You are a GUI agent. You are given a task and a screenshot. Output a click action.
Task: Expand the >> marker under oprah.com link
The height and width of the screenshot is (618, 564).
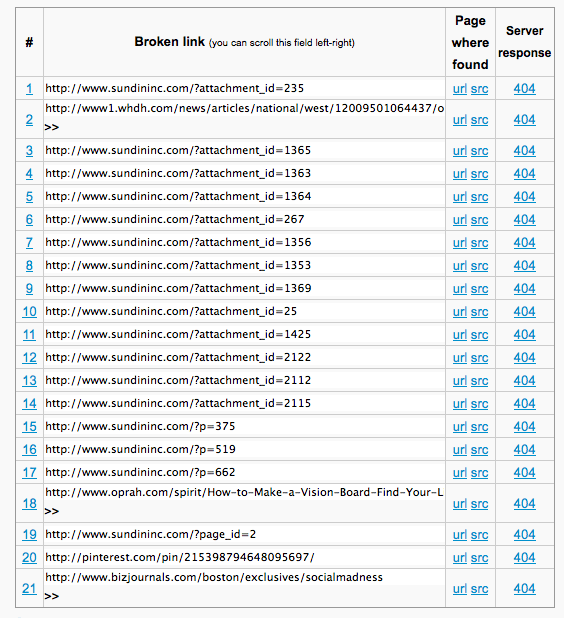(x=52, y=511)
